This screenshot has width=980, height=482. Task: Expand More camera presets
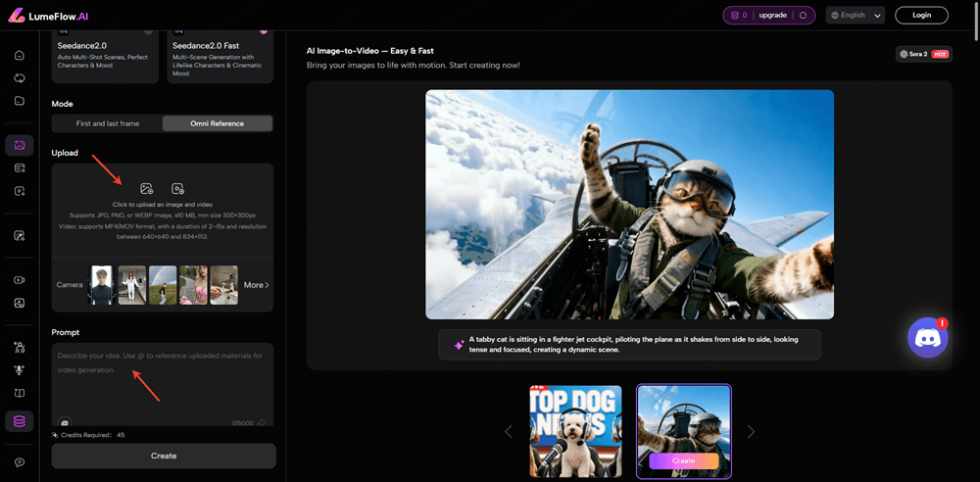[x=256, y=285]
